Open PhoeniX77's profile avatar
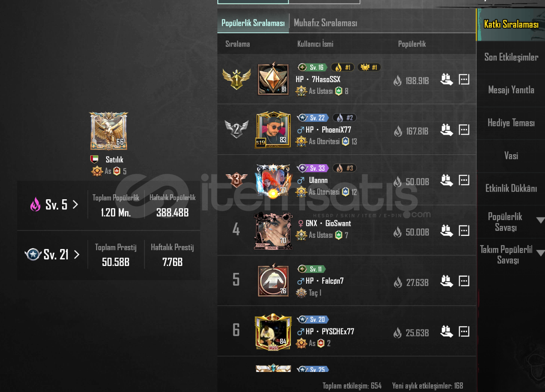This screenshot has height=392, width=545. point(273,130)
